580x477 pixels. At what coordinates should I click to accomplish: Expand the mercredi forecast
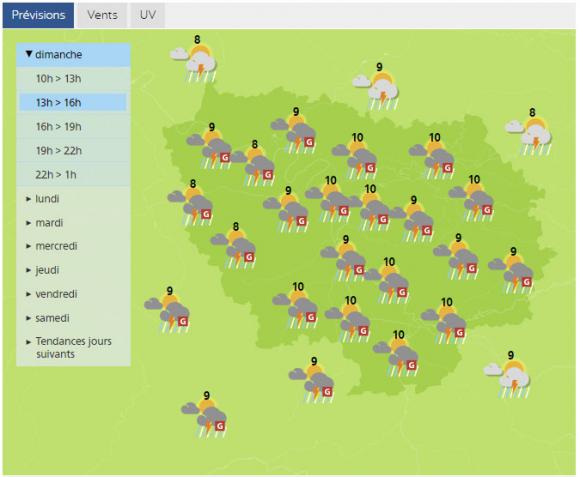(73, 246)
